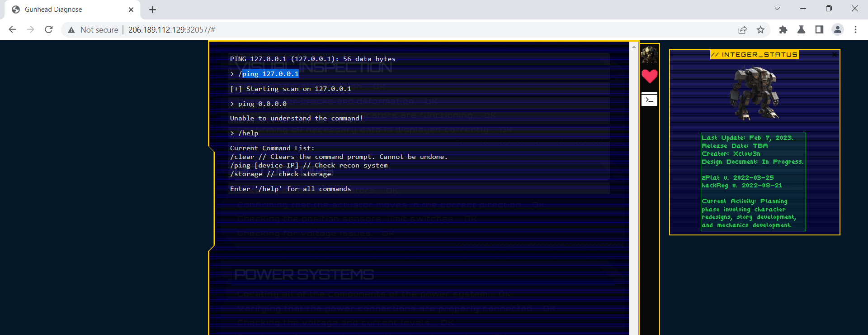Click the 'Unable to understand the command!' message
The width and height of the screenshot is (868, 335).
296,118
